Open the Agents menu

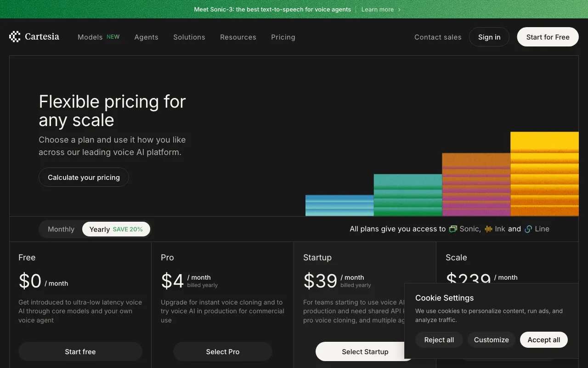[x=147, y=37]
